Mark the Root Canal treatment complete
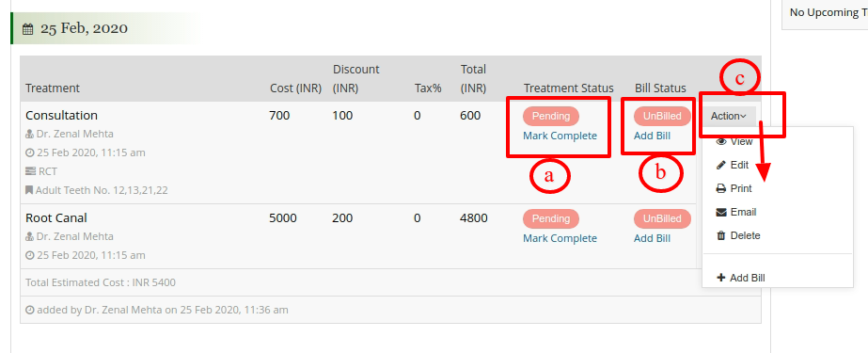The height and width of the screenshot is (353, 868). tap(560, 238)
